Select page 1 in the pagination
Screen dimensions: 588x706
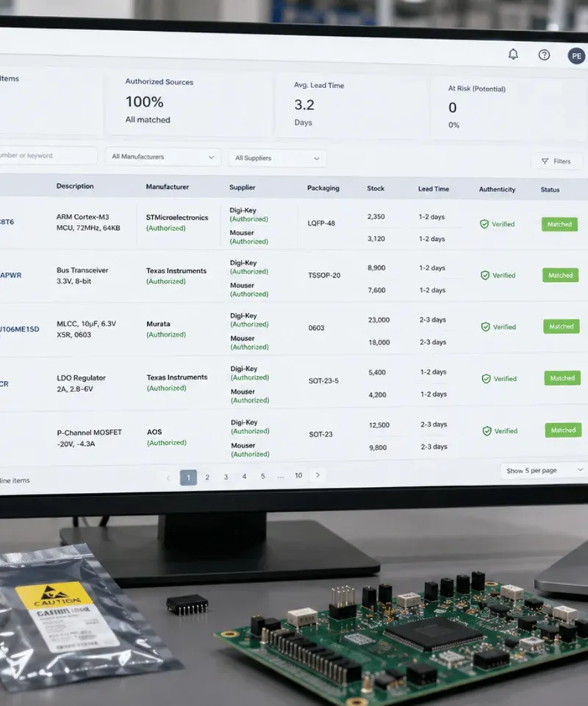point(188,478)
